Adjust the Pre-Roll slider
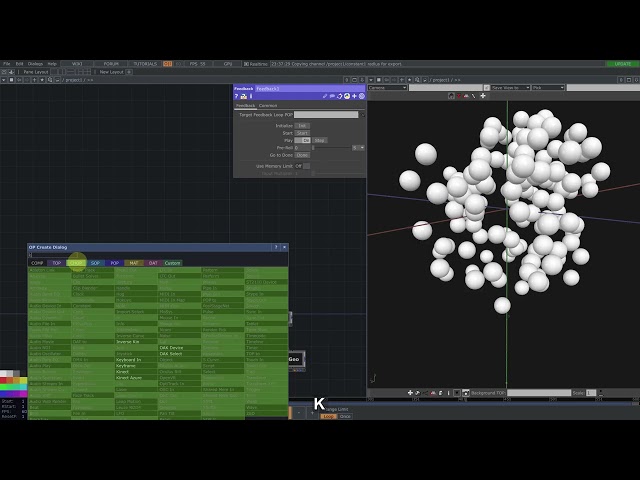The image size is (640, 480). pyautogui.click(x=331, y=148)
